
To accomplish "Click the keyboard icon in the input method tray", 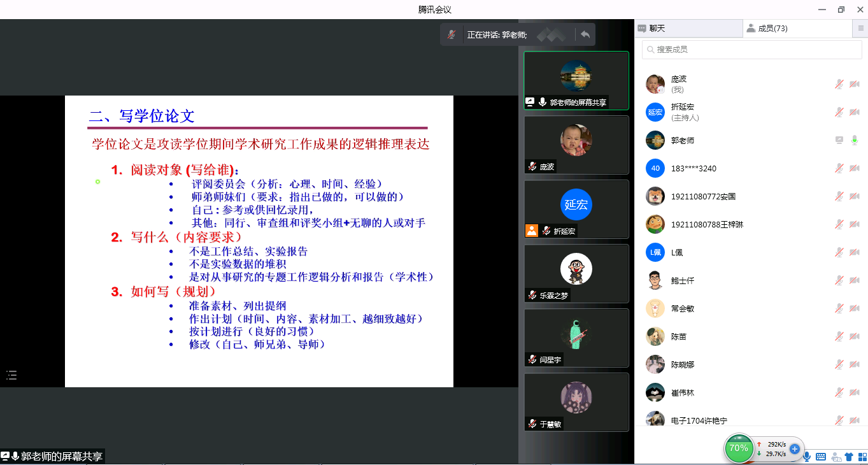I will pos(821,457).
